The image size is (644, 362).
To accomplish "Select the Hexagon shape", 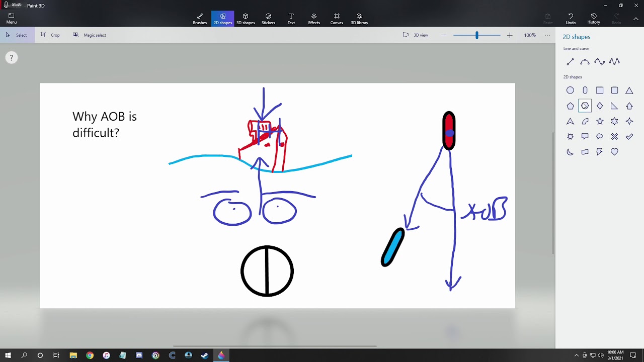I will click(x=585, y=106).
